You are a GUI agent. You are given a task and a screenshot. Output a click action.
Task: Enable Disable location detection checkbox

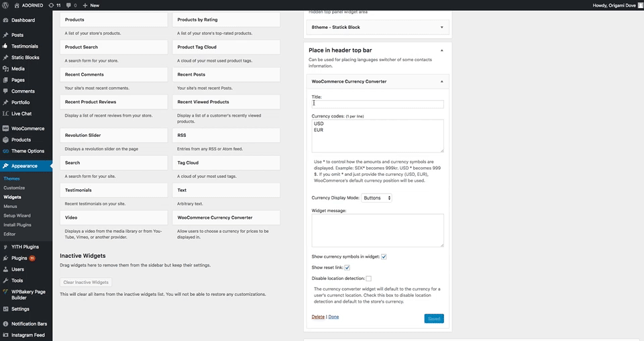(x=368, y=278)
